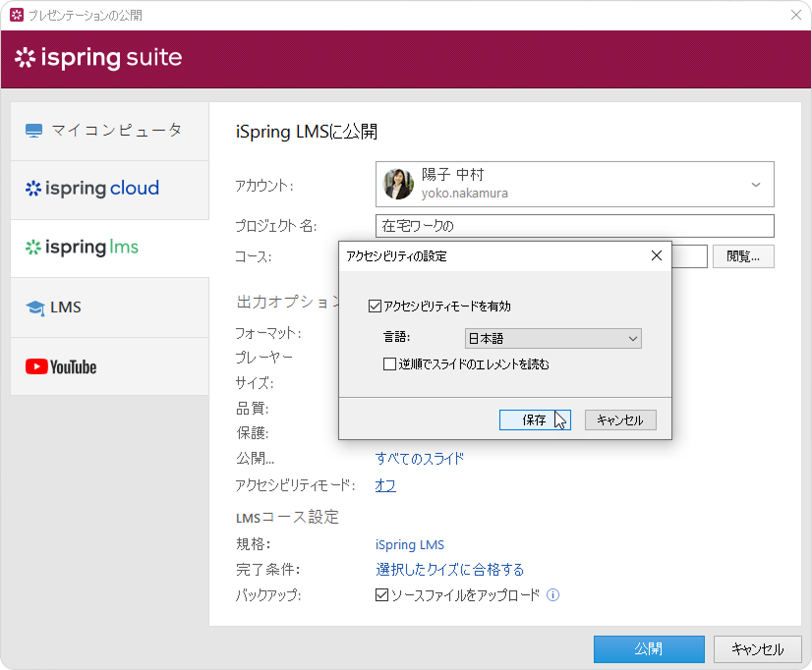Click the info icon beside ソースファイルをアップロード
Image resolution: width=812 pixels, height=670 pixels.
point(553,595)
